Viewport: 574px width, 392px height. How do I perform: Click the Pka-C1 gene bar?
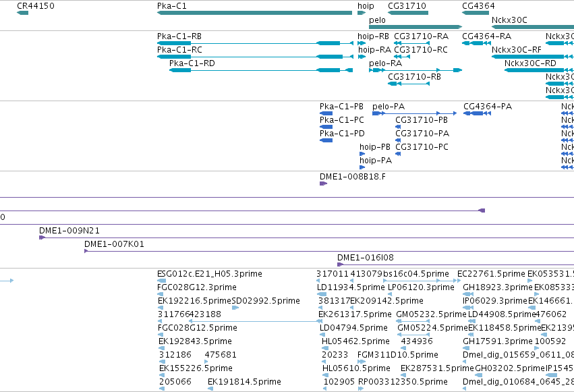254,13
